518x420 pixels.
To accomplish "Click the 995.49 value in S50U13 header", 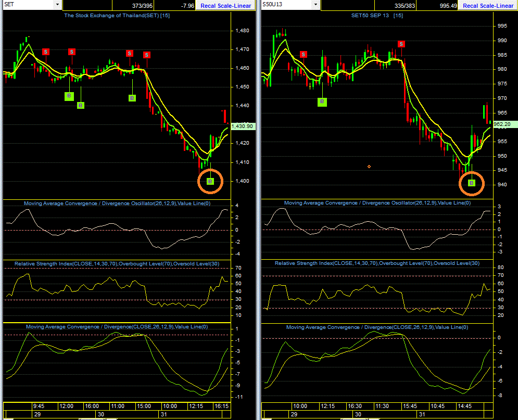I will 449,6.
